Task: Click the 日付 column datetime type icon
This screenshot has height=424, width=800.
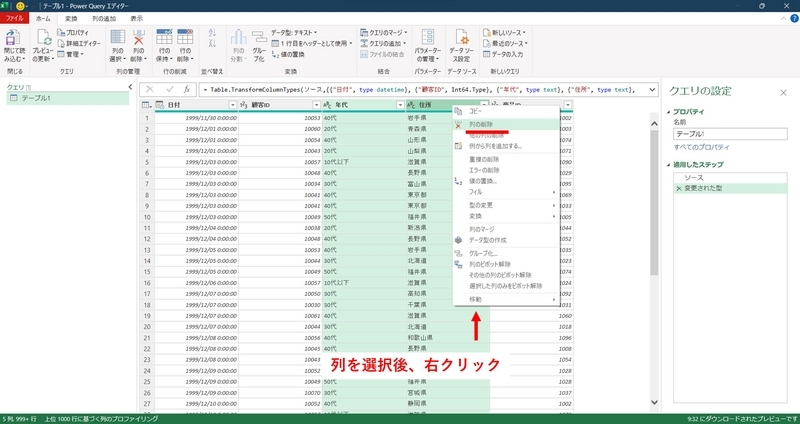Action: (x=160, y=105)
